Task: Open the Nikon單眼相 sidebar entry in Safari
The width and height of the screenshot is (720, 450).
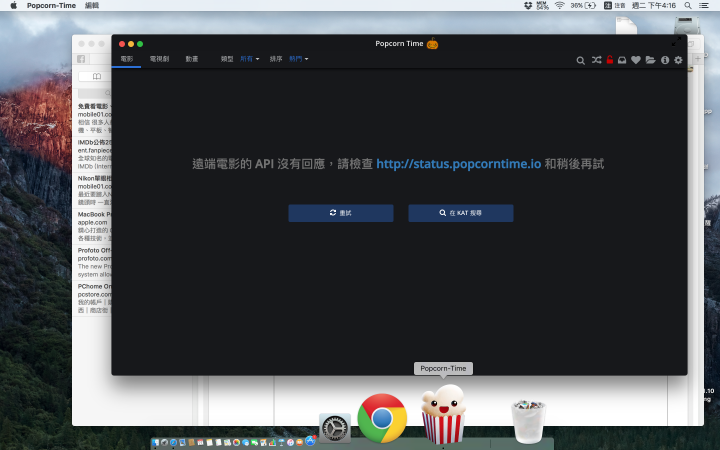Action: 94,190
